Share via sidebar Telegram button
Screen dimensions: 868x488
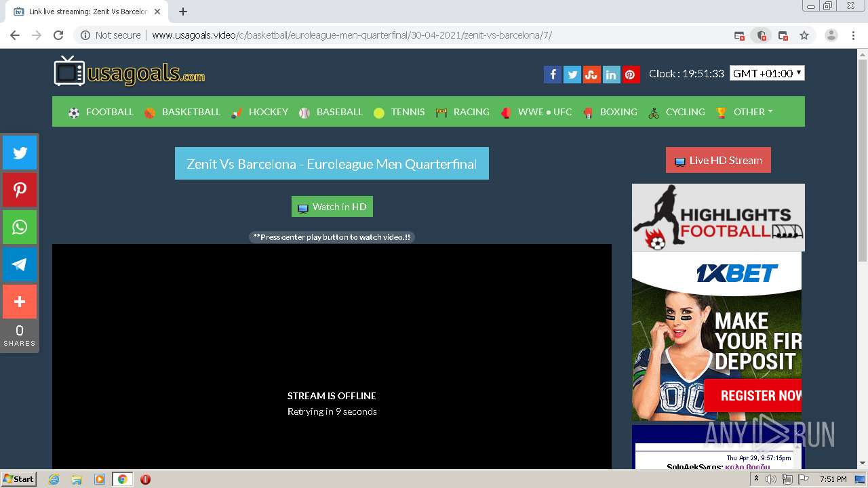(20, 264)
